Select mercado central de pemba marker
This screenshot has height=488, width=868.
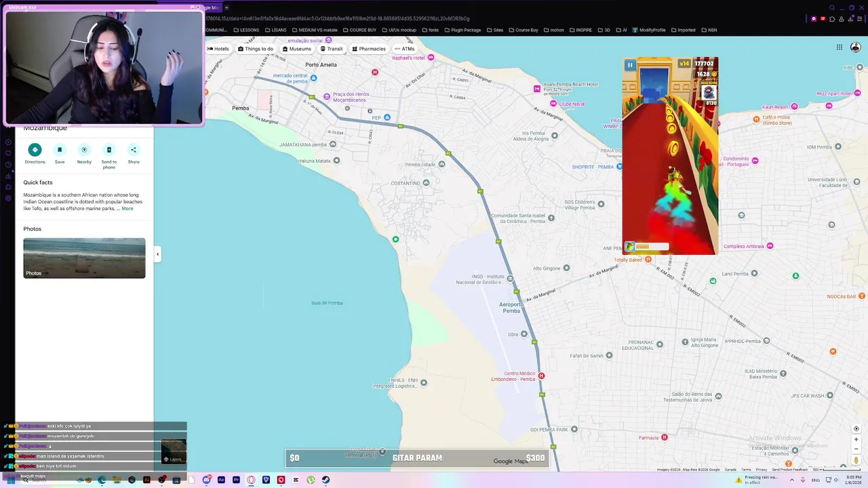point(313,79)
